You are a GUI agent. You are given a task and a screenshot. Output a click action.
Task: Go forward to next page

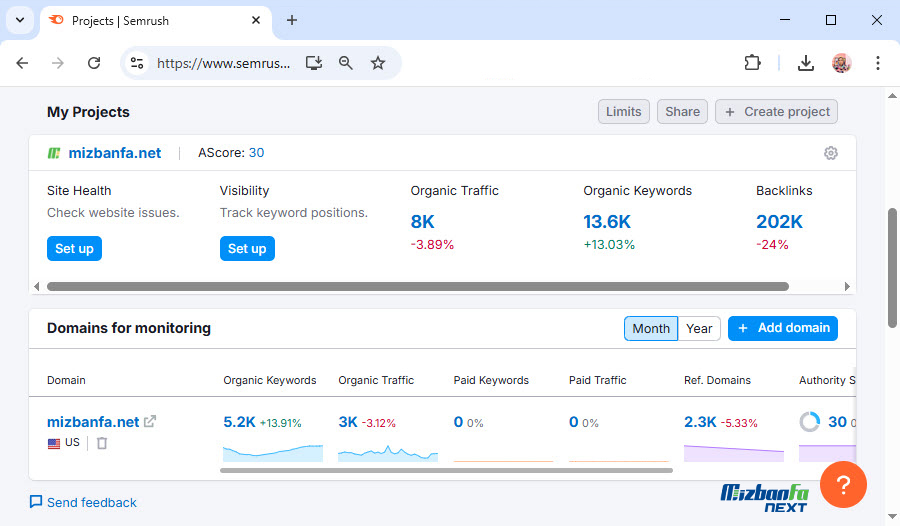click(58, 63)
